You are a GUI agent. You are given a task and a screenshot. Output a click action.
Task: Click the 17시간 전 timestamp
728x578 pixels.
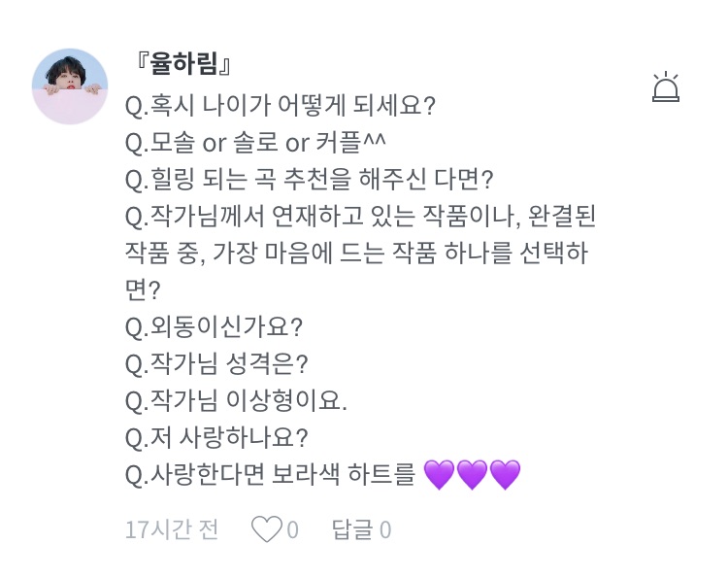(x=172, y=529)
